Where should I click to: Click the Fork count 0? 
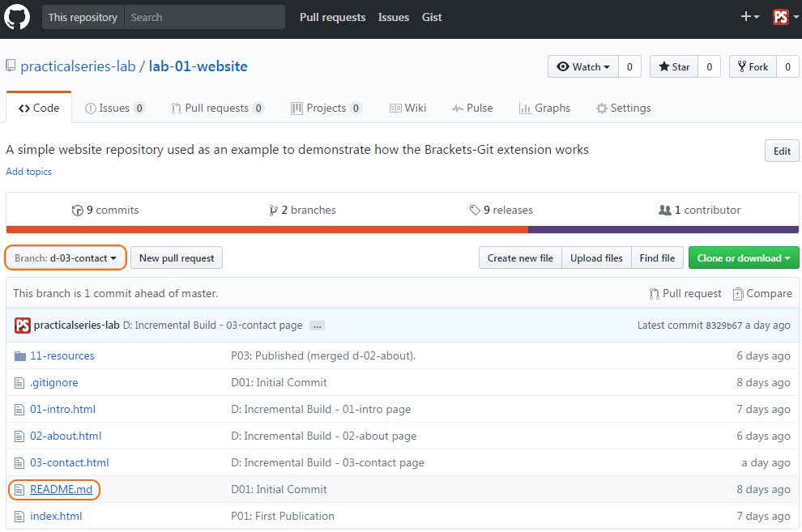787,66
